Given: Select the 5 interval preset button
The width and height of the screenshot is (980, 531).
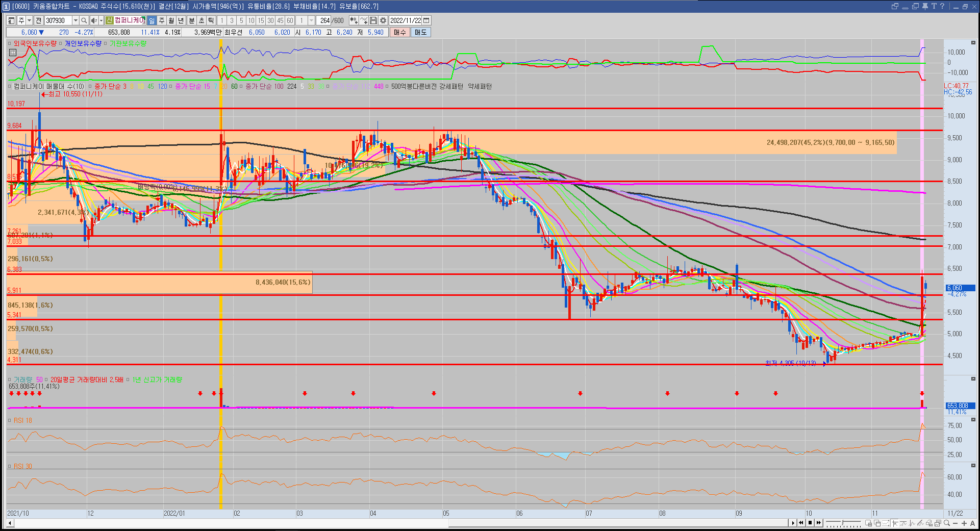Looking at the screenshot, I should [x=241, y=20].
